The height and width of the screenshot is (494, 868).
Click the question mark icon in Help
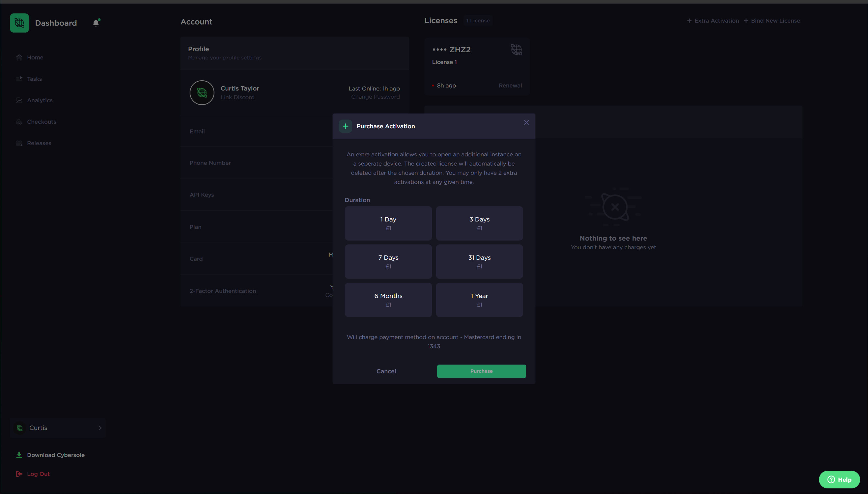(831, 479)
